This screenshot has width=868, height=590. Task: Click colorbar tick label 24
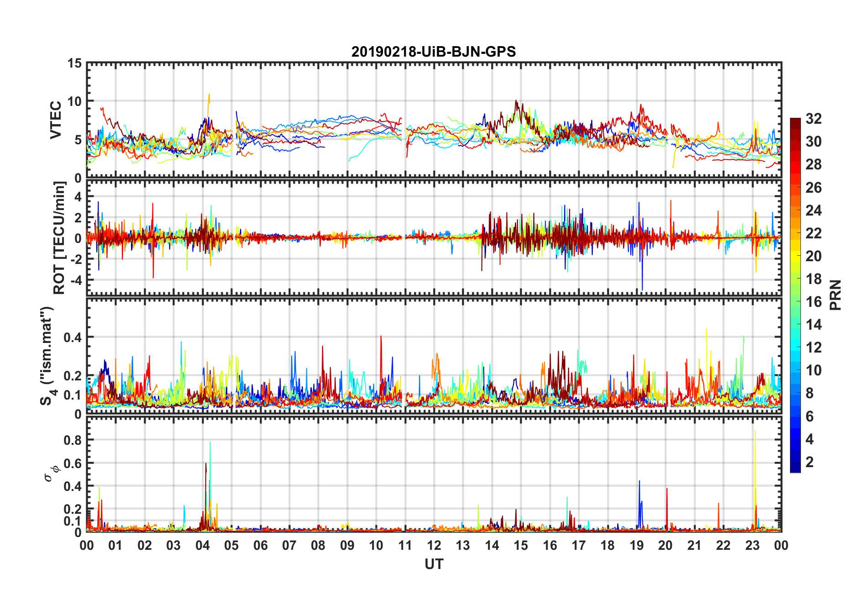pyautogui.click(x=813, y=210)
